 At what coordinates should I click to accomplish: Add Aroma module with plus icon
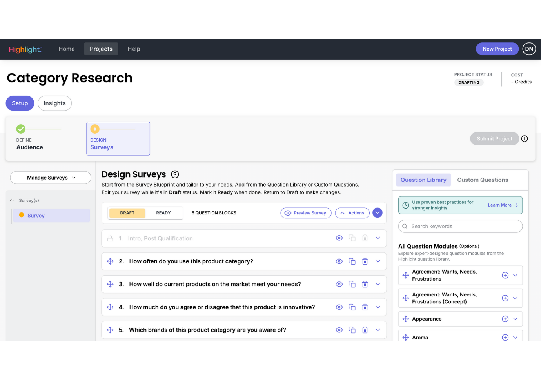[x=505, y=337]
